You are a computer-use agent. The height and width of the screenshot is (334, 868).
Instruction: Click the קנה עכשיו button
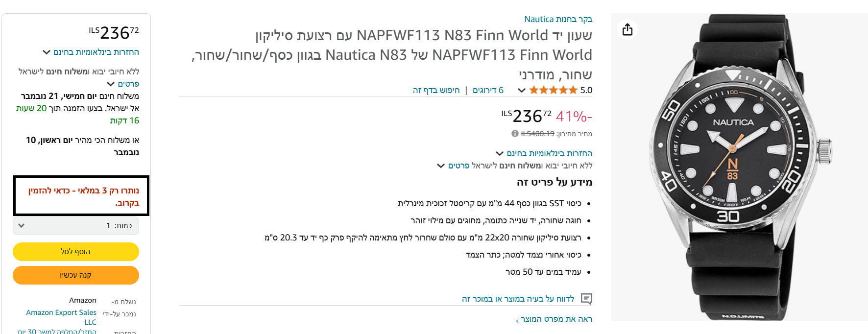click(x=76, y=275)
